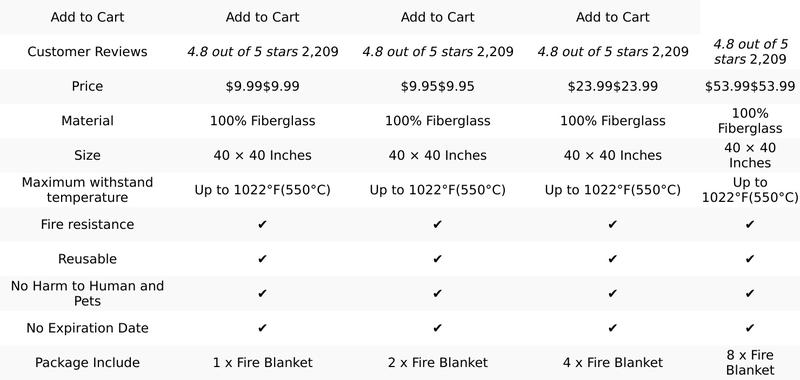Click Fire resistance checkmark for 1 x pack
Screen dimensions: 800x380
(x=262, y=224)
